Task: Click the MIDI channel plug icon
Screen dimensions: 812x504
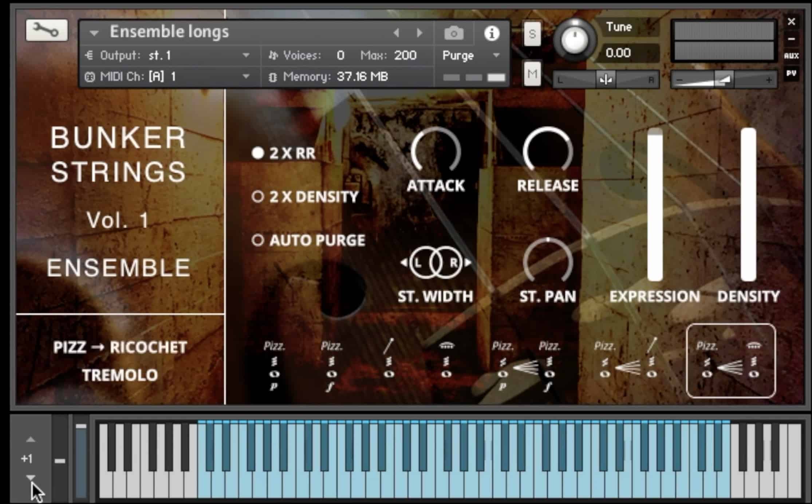Action: coord(90,77)
